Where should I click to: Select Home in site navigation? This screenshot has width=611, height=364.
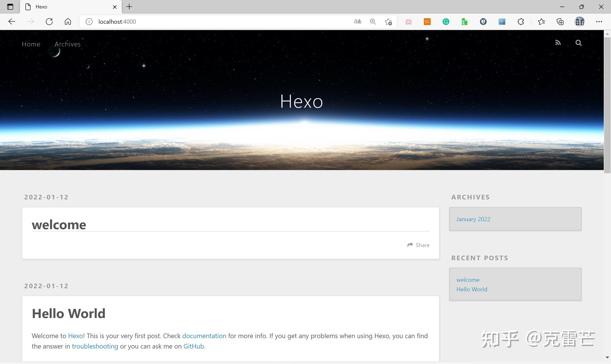pyautogui.click(x=31, y=44)
